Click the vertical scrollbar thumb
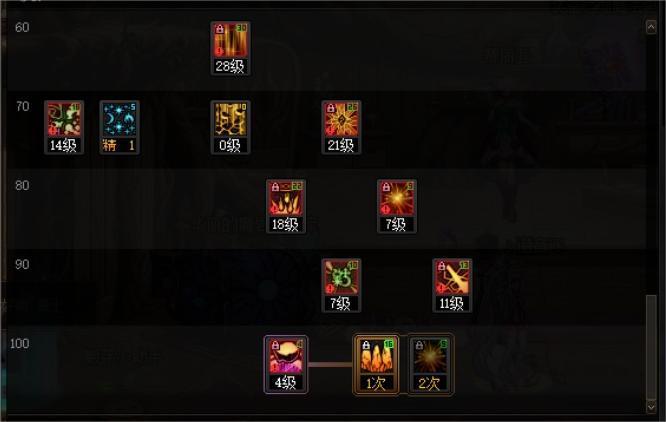This screenshot has height=422, width=666. [651, 347]
